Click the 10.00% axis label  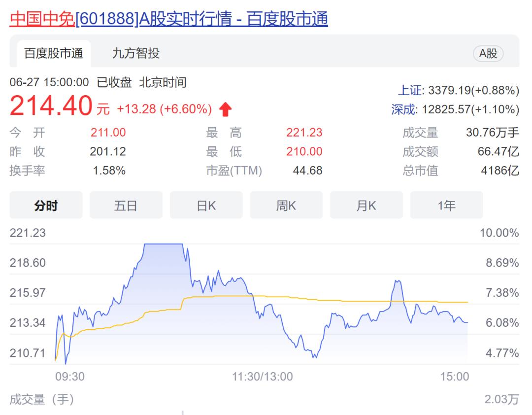click(499, 233)
